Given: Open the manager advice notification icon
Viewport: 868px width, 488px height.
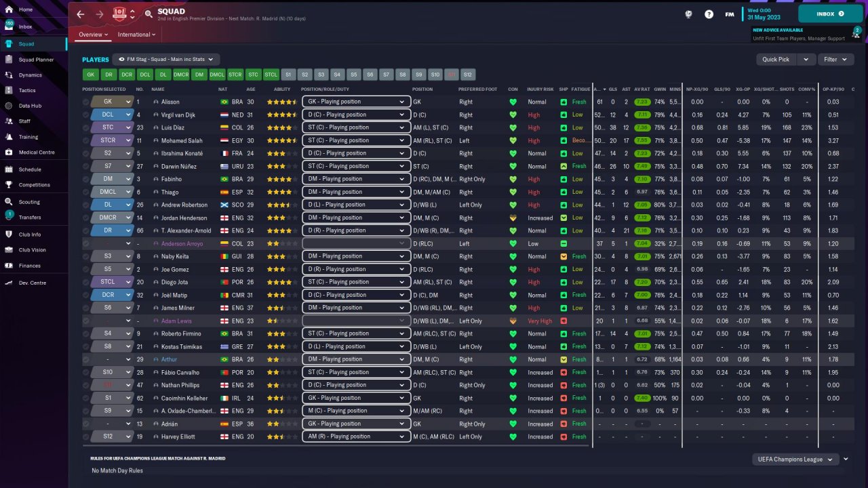Looking at the screenshot, I should coord(857,33).
